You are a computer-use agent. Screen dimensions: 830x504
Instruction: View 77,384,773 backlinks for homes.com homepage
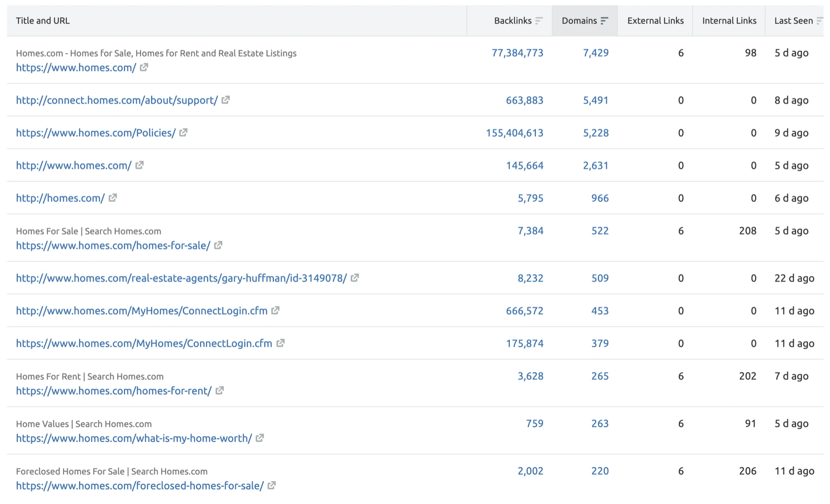pyautogui.click(x=517, y=53)
